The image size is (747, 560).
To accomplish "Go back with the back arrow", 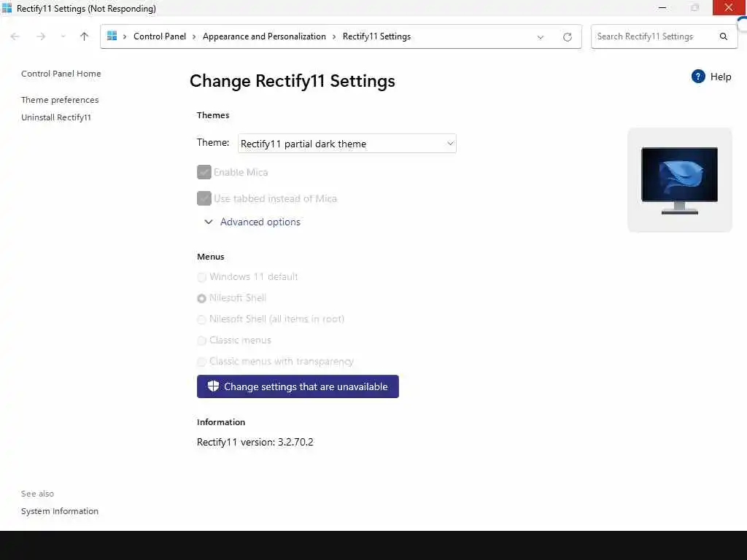I will 15,36.
